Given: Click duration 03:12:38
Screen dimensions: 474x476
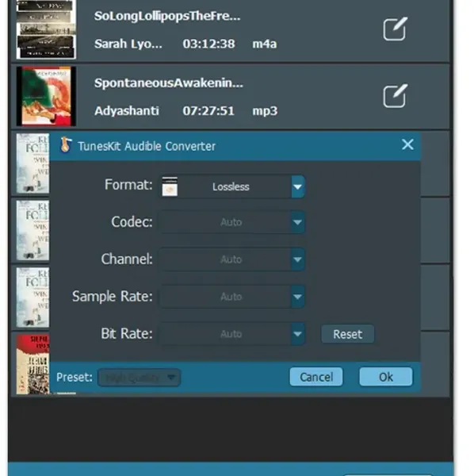Looking at the screenshot, I should click(x=208, y=44).
